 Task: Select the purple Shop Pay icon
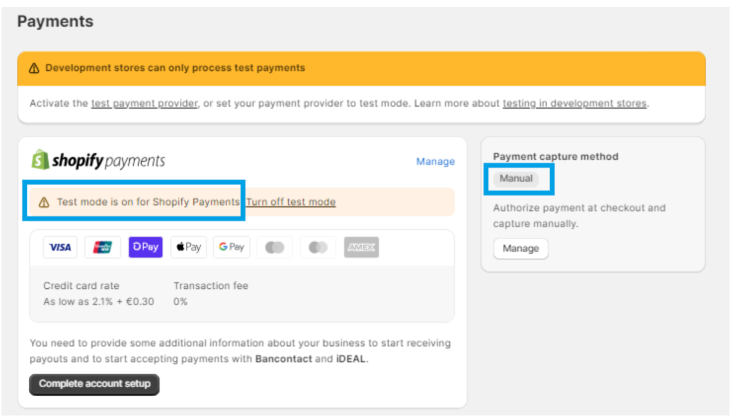[146, 247]
